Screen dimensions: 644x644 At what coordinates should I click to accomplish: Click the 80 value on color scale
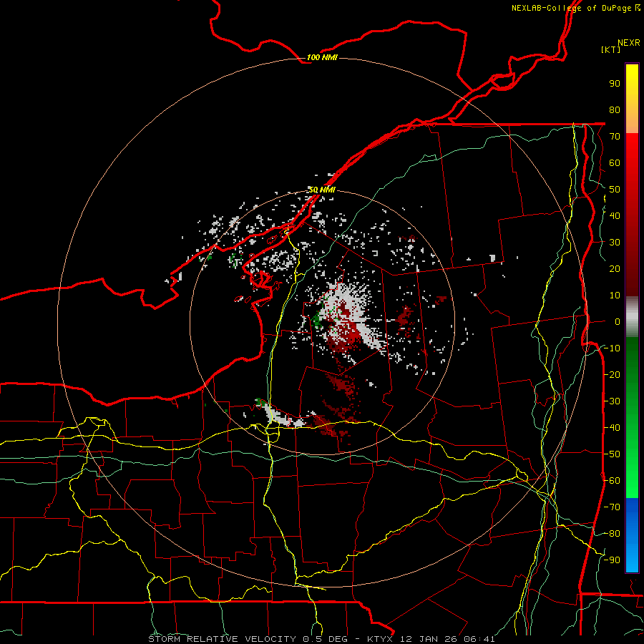(615, 109)
